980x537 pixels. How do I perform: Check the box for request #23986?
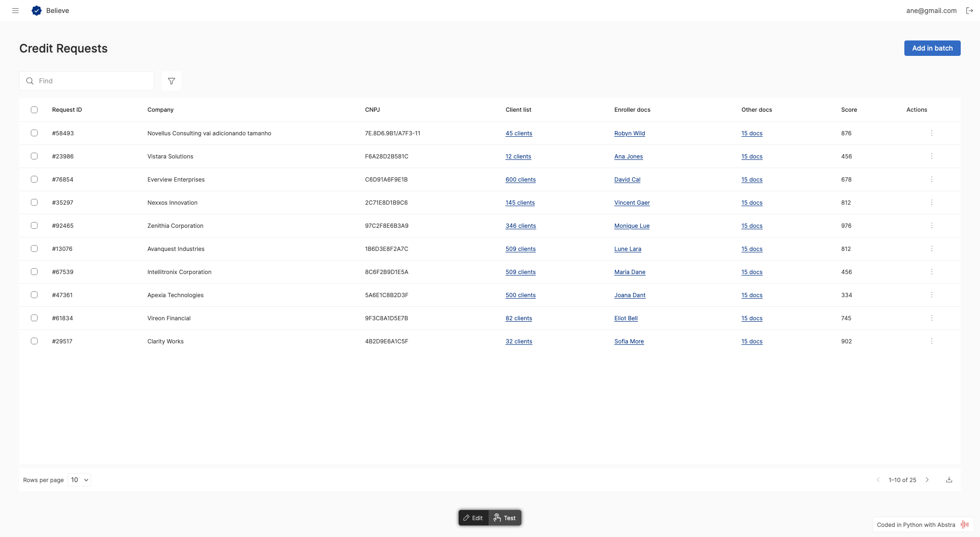tap(34, 156)
